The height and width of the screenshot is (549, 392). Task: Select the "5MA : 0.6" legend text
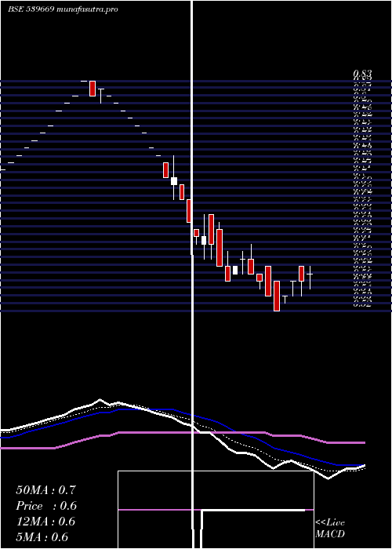coord(42,537)
